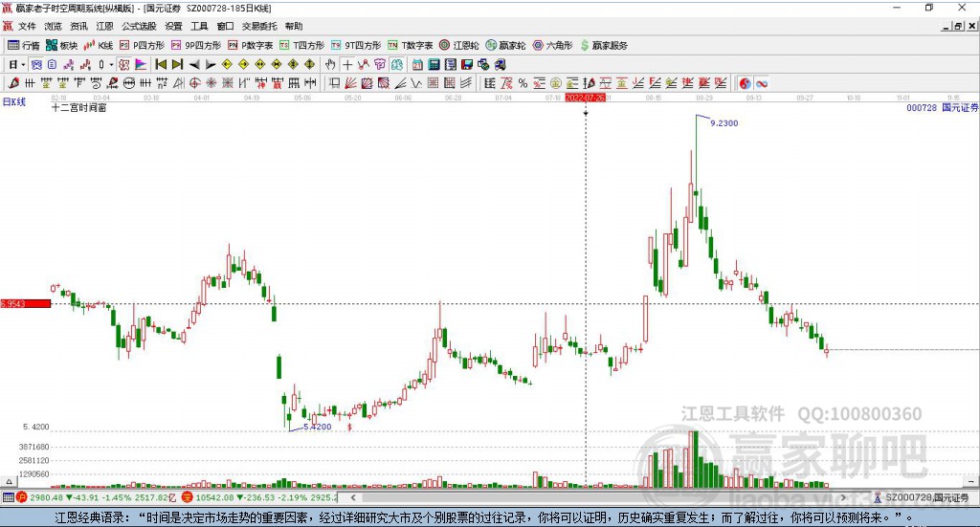Open the 窗口 menu
Viewport: 980px width, 527px height.
(x=225, y=26)
